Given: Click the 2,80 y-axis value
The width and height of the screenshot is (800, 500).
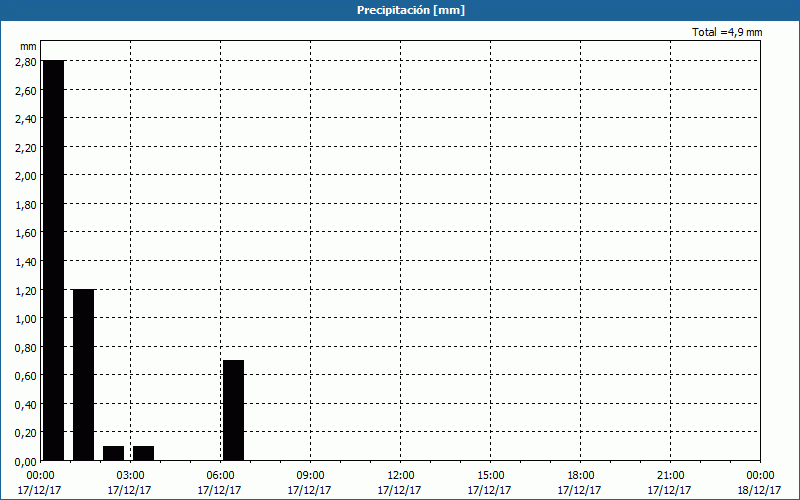Looking at the screenshot, I should (x=26, y=62).
